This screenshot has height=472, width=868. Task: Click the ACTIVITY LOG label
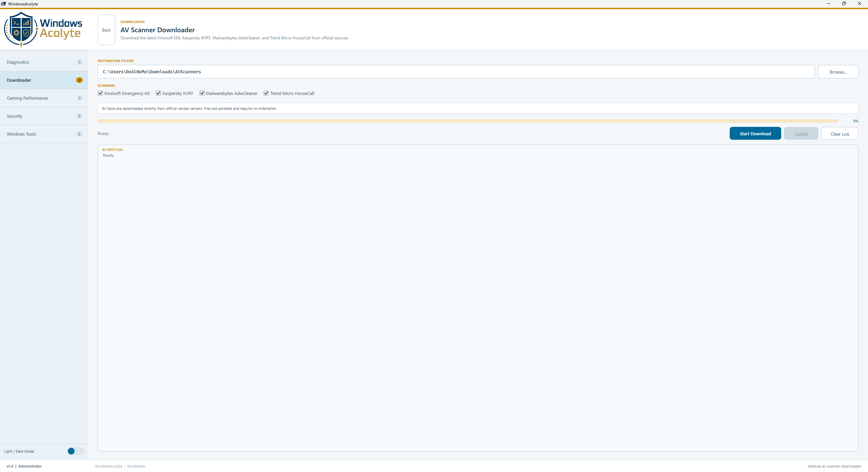point(112,150)
